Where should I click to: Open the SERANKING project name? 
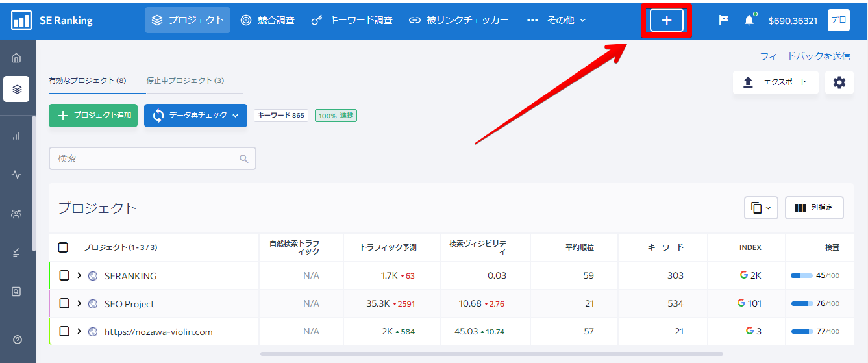[x=130, y=276]
